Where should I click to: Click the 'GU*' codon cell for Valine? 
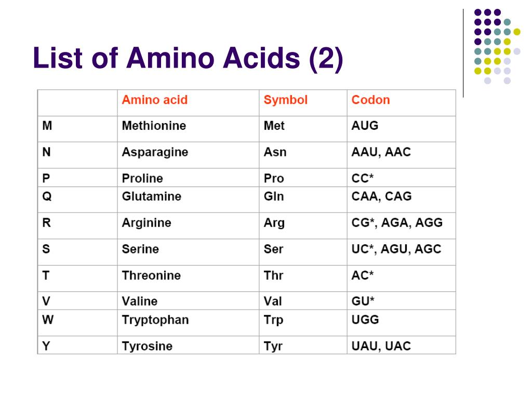[402, 301]
